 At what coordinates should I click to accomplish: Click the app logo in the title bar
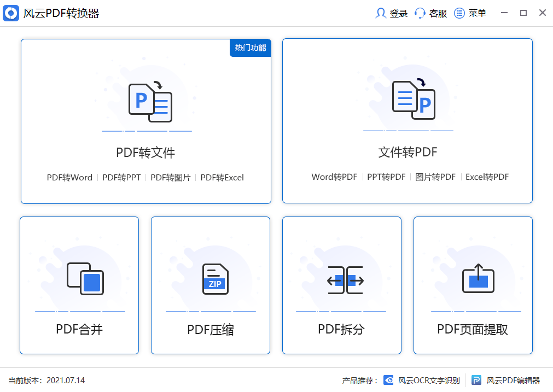11,13
